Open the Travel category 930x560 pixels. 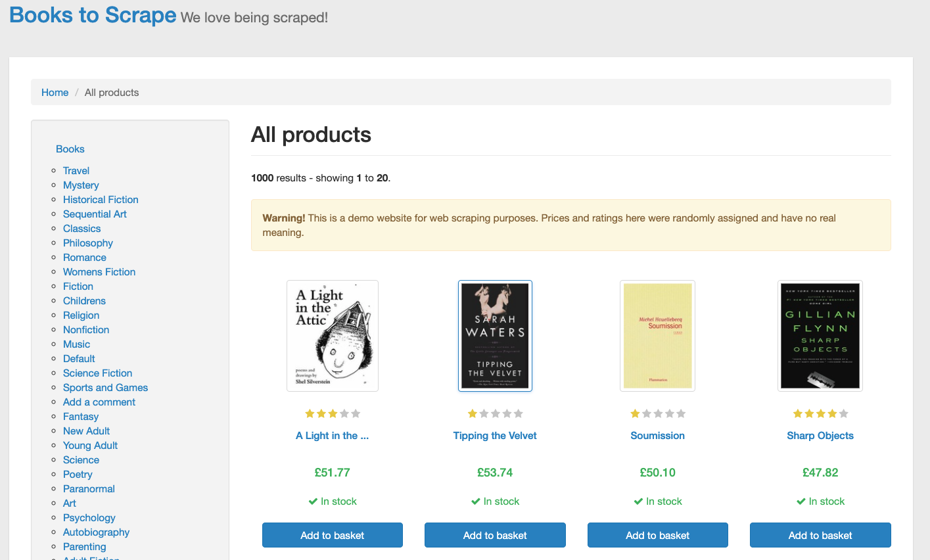pyautogui.click(x=76, y=170)
